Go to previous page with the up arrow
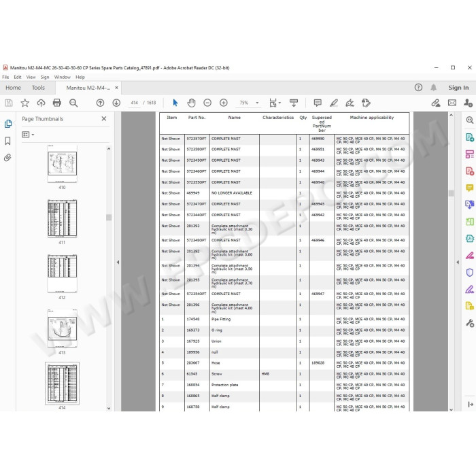This screenshot has width=476, height=476. tap(100, 103)
